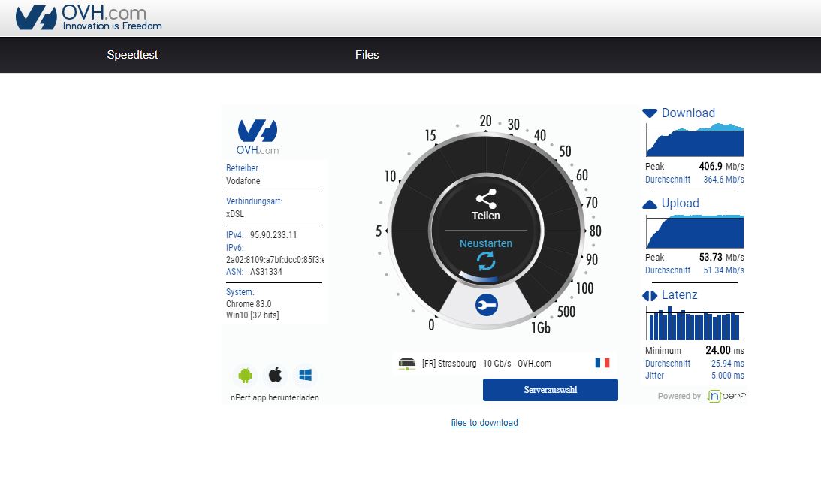
Task: Click the upload average 51.34 Mb/s
Action: [x=723, y=270]
